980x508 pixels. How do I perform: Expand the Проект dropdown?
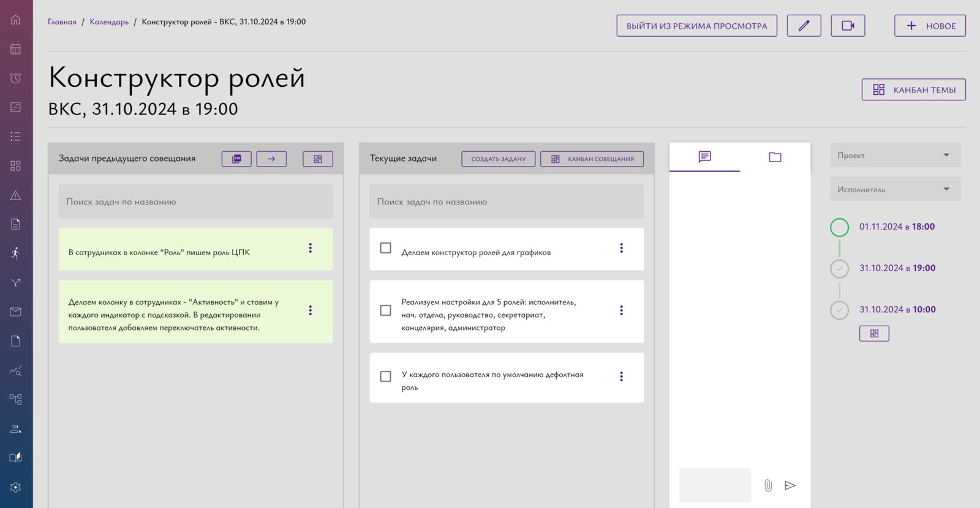895,155
